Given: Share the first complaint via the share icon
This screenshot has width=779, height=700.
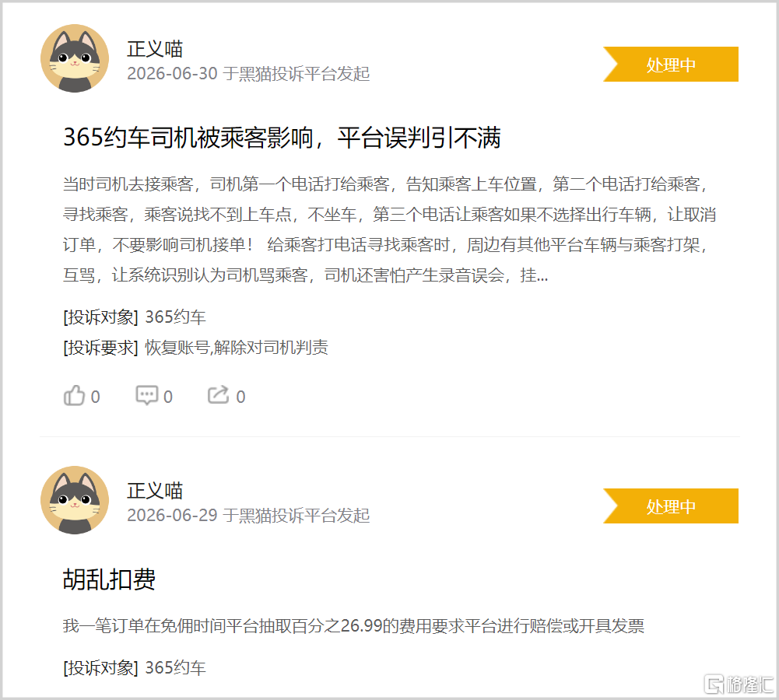Looking at the screenshot, I should [x=218, y=394].
